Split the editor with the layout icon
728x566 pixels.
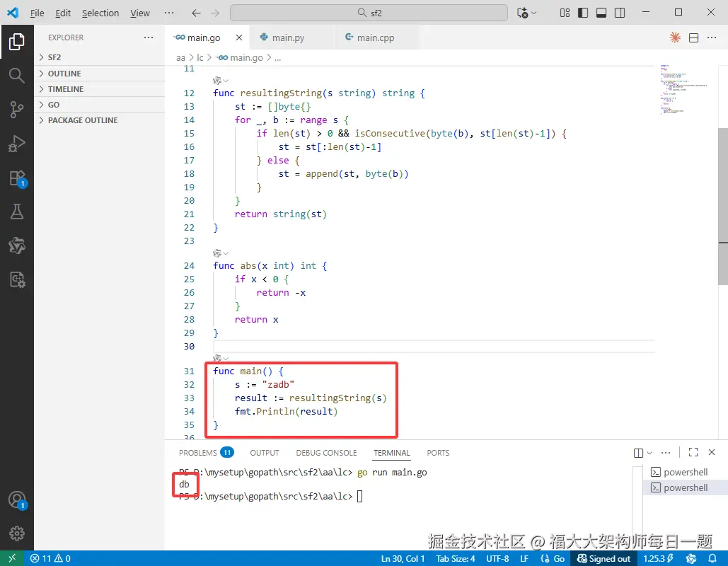[693, 37]
